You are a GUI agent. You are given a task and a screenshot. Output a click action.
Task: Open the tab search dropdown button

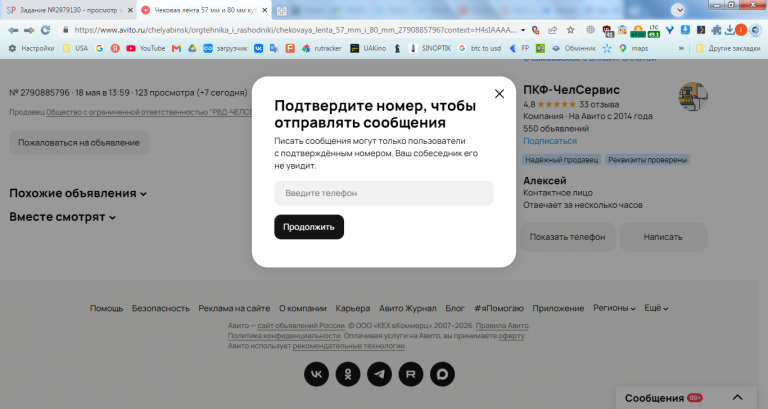click(x=678, y=10)
